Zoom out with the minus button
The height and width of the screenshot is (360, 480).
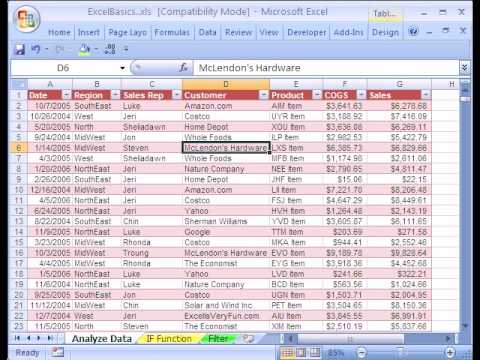[361, 352]
